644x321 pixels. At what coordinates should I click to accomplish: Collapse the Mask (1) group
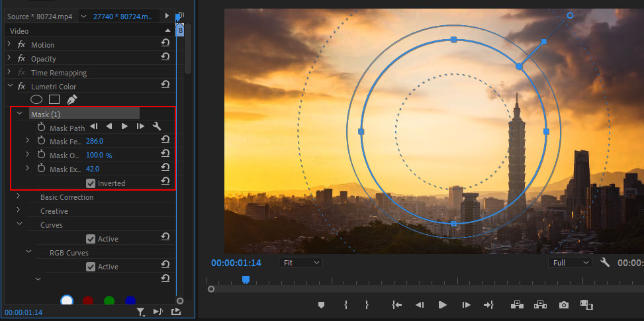[19, 113]
